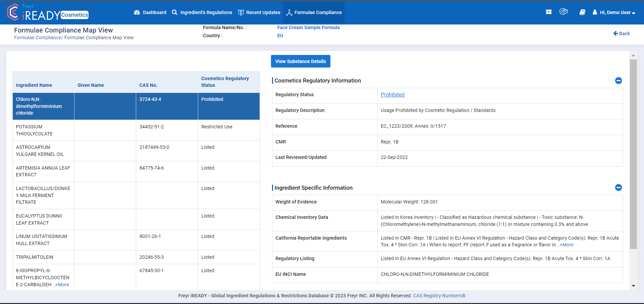The width and height of the screenshot is (644, 304).
Task: Click the Freyr iREADY Cosmetics logo
Action: [x=48, y=12]
